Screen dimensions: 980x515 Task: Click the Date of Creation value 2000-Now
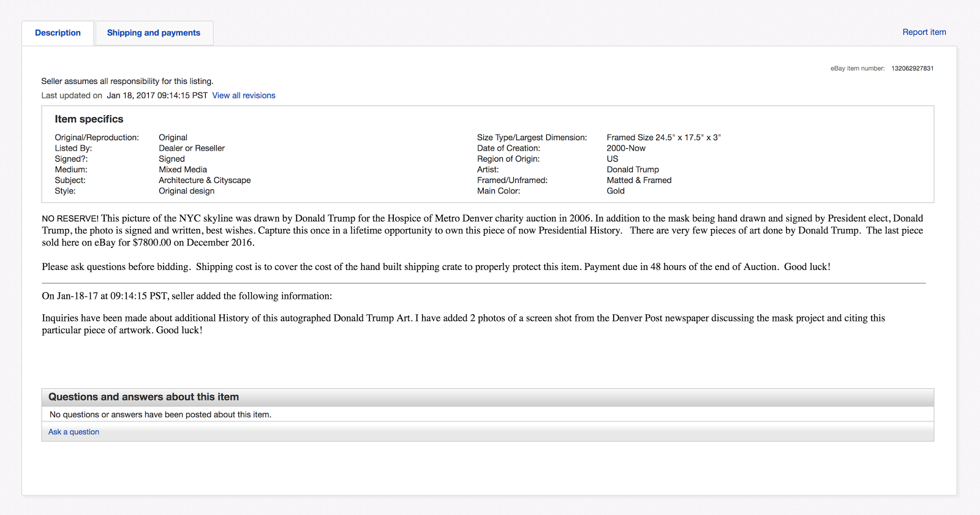tap(626, 148)
